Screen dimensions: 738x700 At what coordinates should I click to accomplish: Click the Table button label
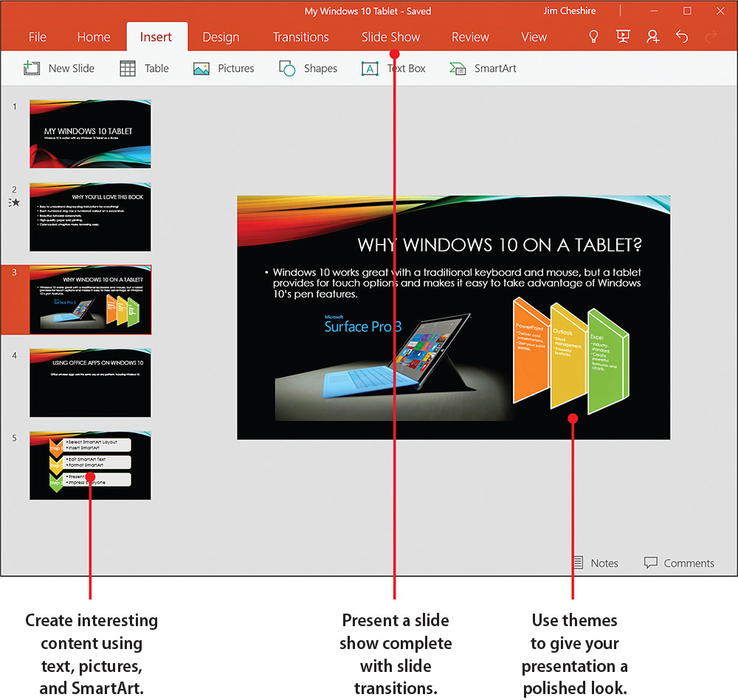click(156, 69)
